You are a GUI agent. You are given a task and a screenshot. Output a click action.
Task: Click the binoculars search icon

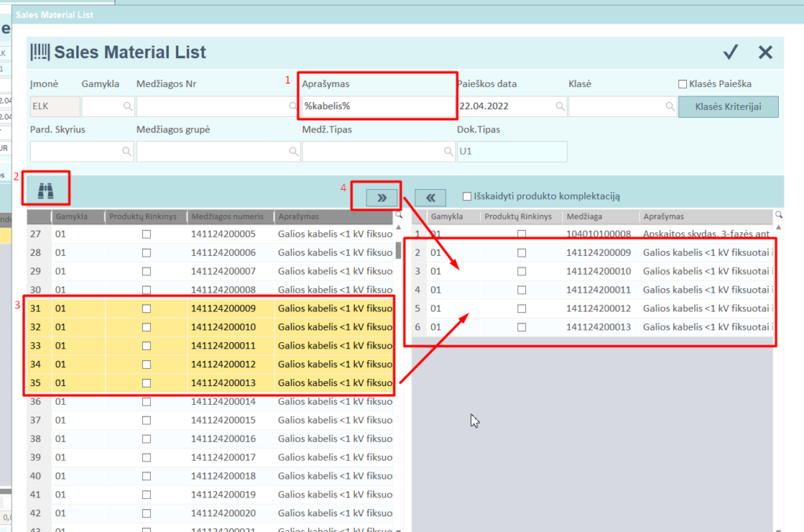tap(46, 190)
